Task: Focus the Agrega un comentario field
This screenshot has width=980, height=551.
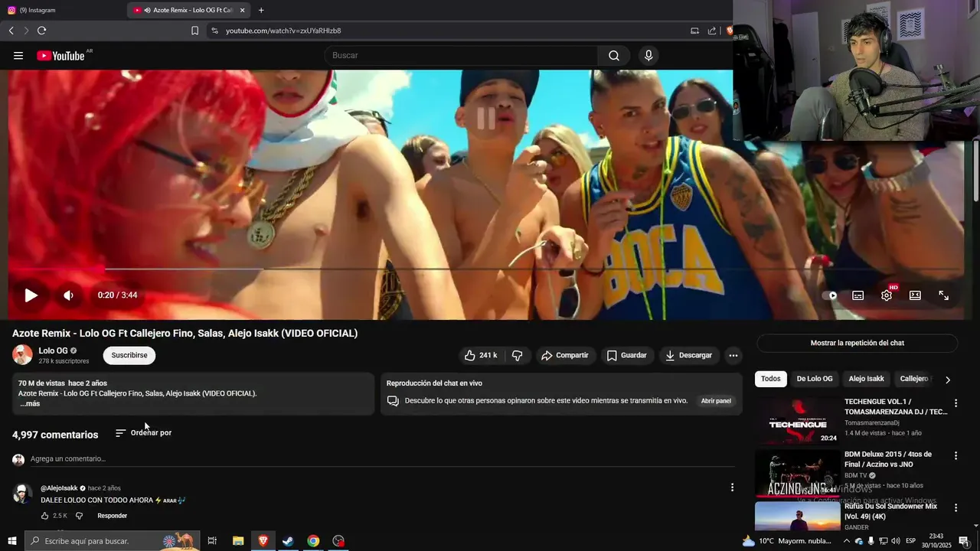Action: click(381, 459)
